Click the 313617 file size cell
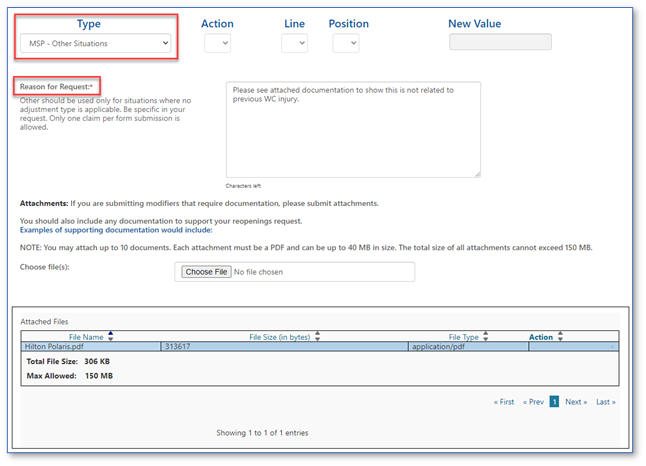The image size is (646, 466). coord(284,347)
